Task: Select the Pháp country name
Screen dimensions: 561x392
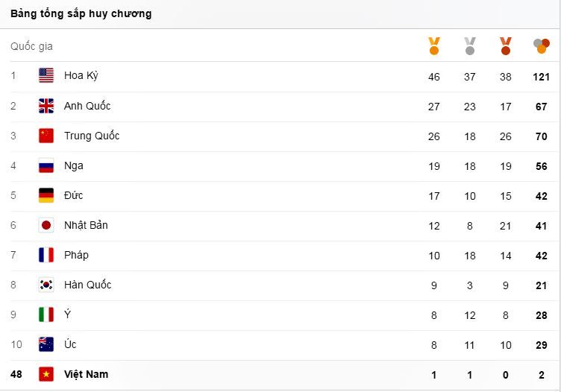Action: (x=76, y=255)
